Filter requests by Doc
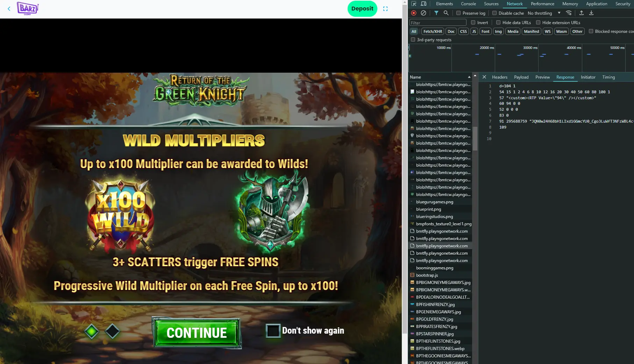Screen dimensions: 634x364 (x=451, y=31)
